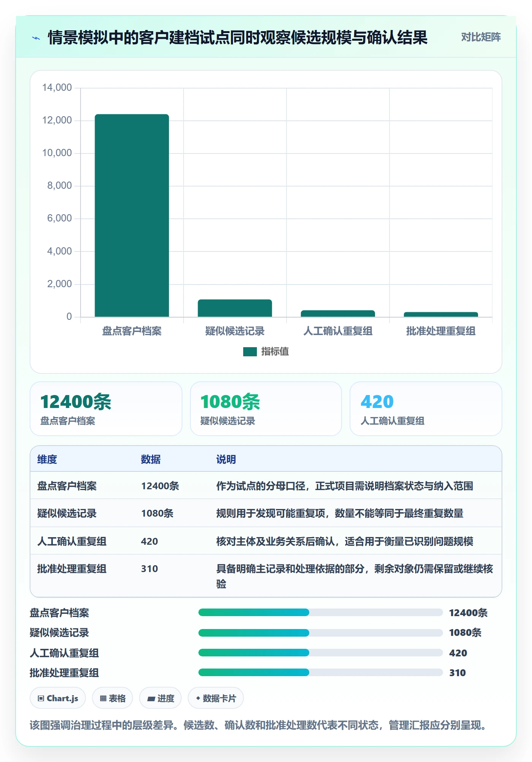Open the 420 人工确认重复组 data card
Image resolution: width=532 pixels, height=762 pixels.
(x=426, y=409)
